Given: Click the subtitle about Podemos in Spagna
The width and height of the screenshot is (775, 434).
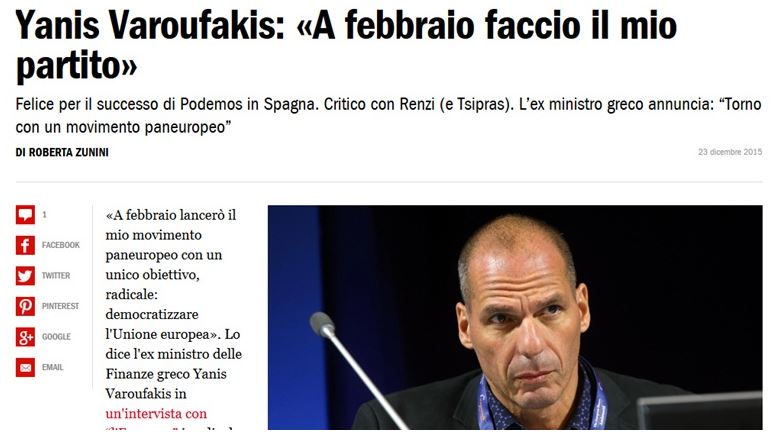Looking at the screenshot, I should [388, 116].
